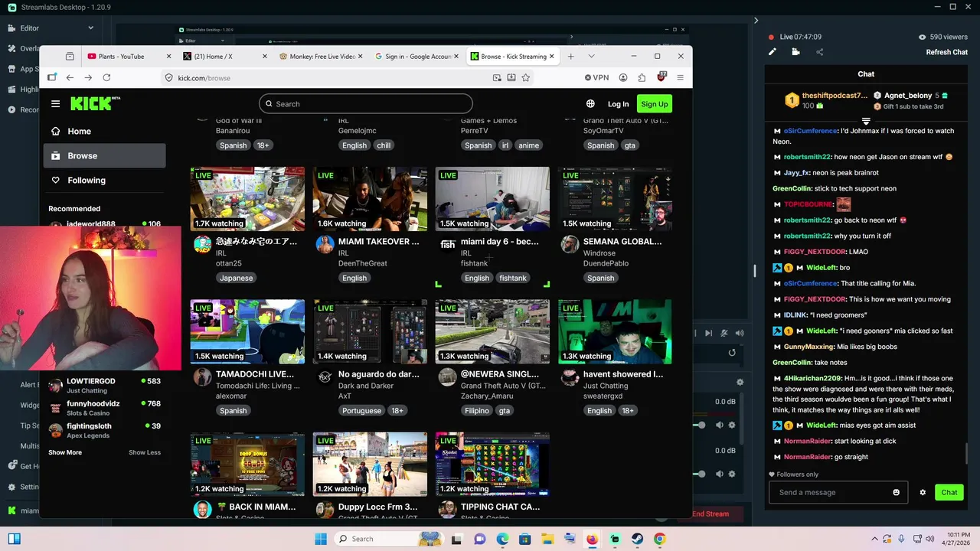Viewport: 980px width, 551px height.
Task: Click the Streamlabs chat scrollbar
Action: tap(967, 453)
